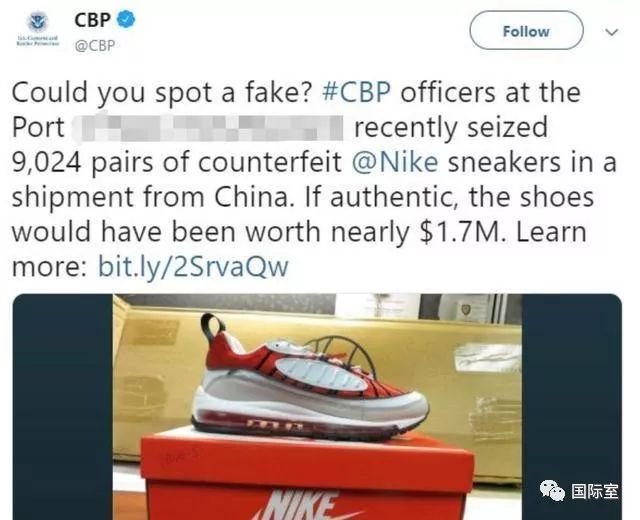Click the blurred port name text

point(208,127)
